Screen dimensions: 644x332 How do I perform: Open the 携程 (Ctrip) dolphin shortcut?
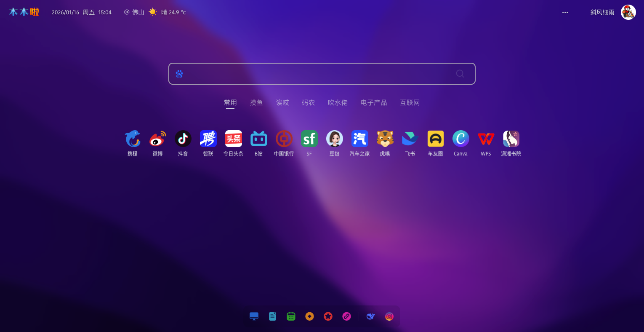pos(133,139)
